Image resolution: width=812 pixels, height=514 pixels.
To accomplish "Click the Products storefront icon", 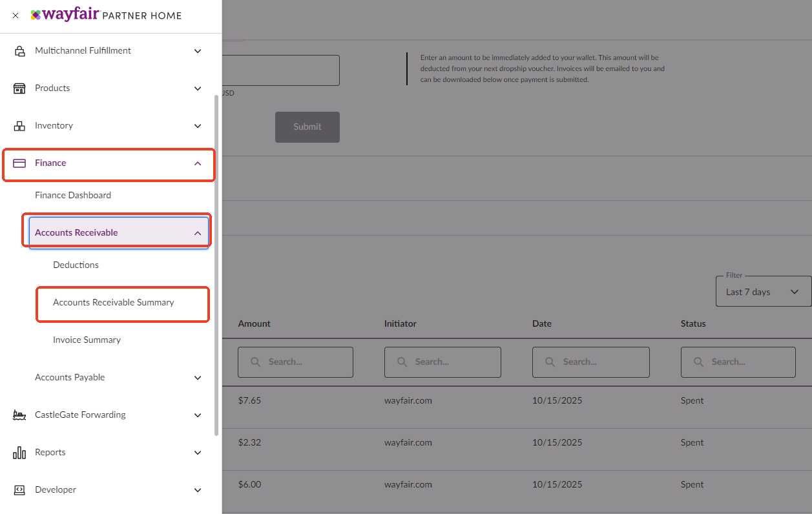I will (19, 88).
